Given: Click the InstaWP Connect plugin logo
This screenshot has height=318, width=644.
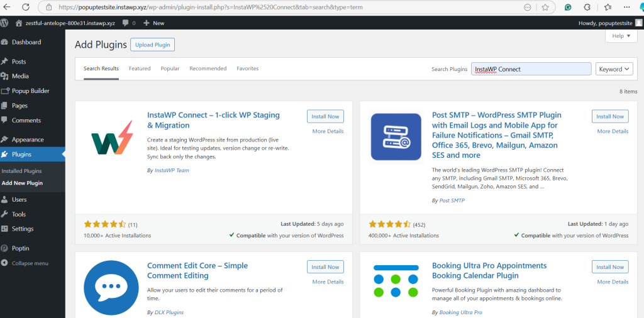Looking at the screenshot, I should (112, 137).
